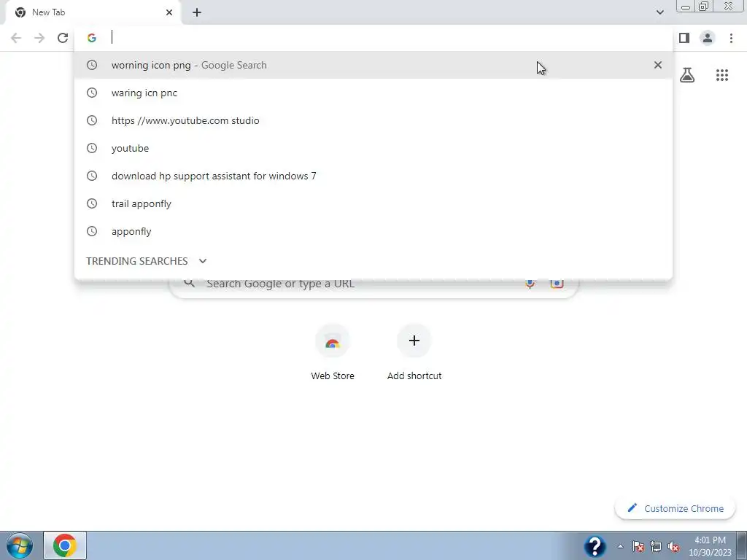This screenshot has height=560, width=747.
Task: Click the browser forward arrow
Action: pyautogui.click(x=39, y=38)
